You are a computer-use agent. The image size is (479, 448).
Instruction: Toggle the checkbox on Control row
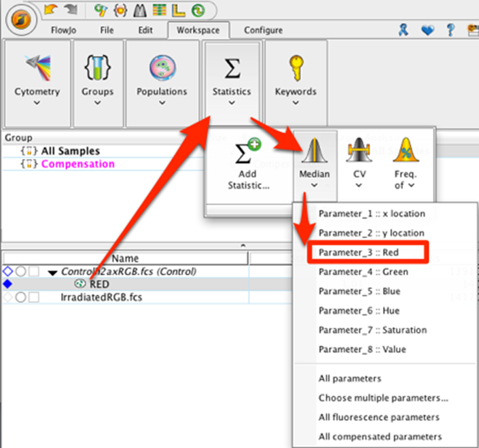(x=33, y=271)
